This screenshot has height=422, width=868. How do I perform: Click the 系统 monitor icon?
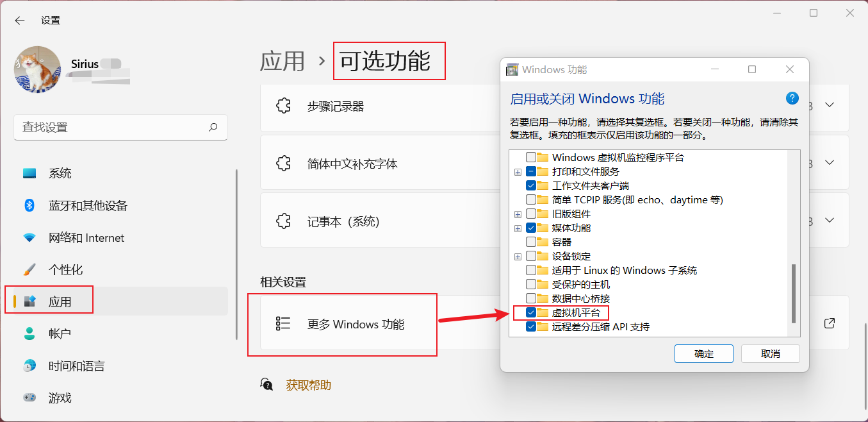coord(29,174)
